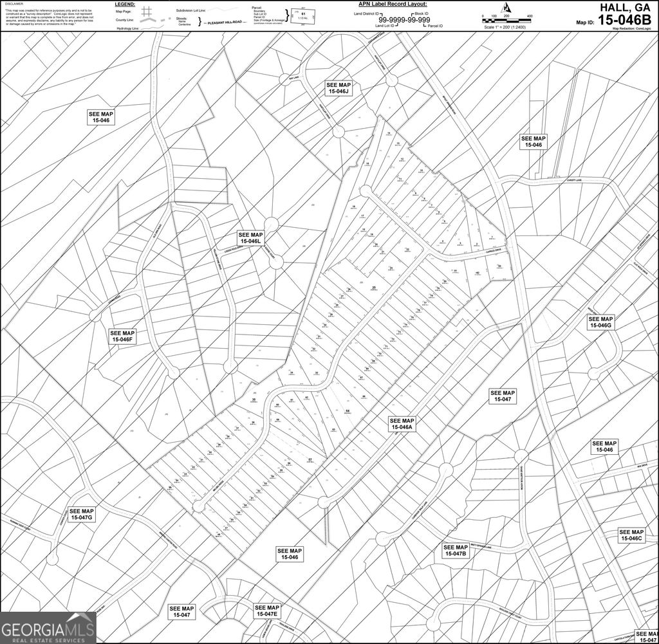Image resolution: width=659 pixels, height=644 pixels.
Task: Click parcel number 64 on the map
Action: coord(348,411)
